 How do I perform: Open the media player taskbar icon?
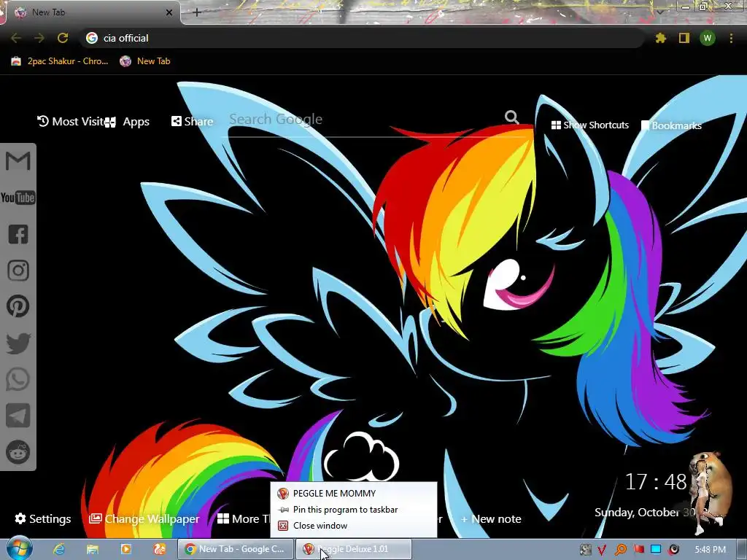125,549
